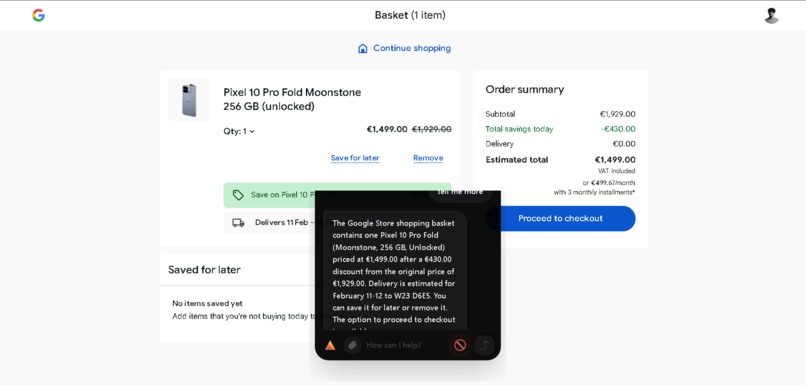
Task: Click the delivery truck icon
Action: [x=238, y=223]
